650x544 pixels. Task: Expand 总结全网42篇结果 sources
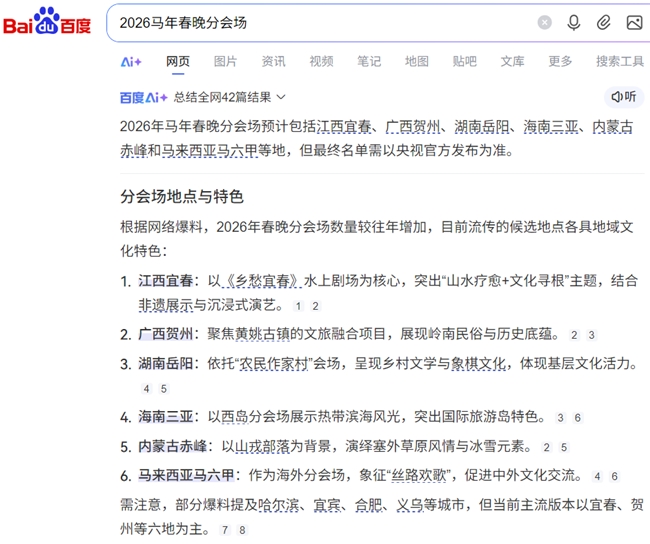tap(230, 97)
